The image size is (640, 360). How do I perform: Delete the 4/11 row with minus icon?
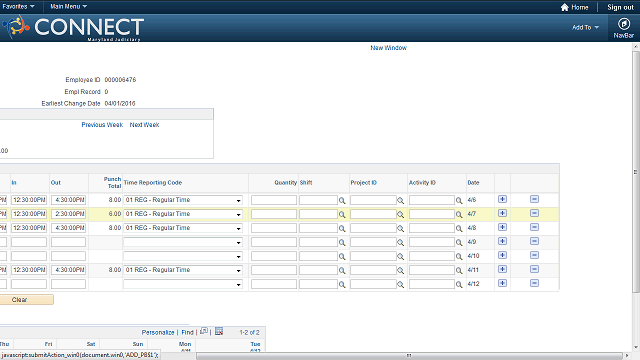(x=534, y=269)
